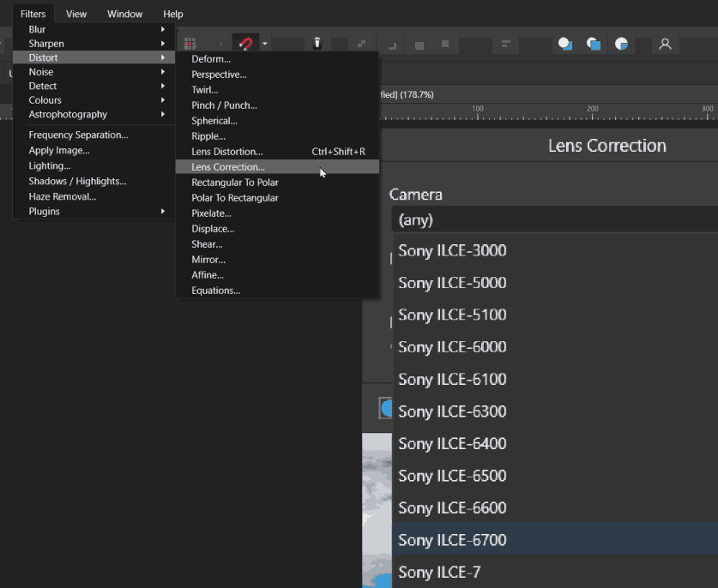Choose the Mirror distortion

277,260
